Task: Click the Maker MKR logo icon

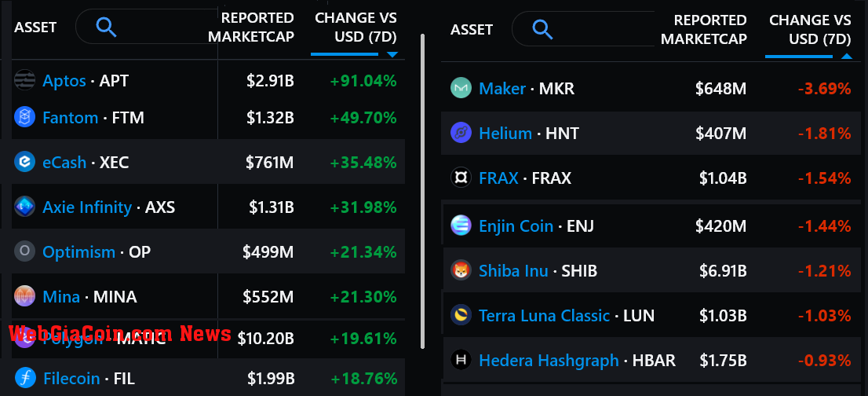Action: pos(461,88)
